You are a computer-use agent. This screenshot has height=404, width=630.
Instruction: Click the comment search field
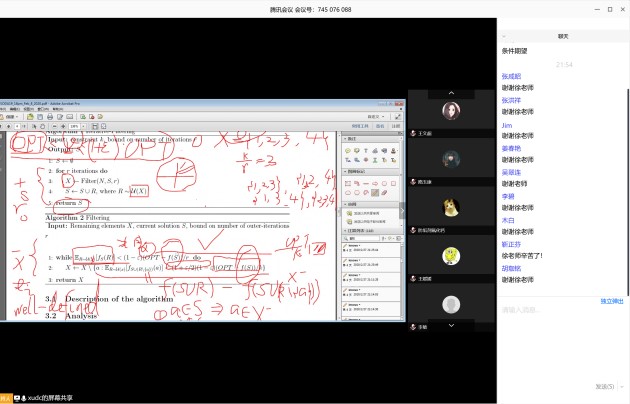(362, 238)
